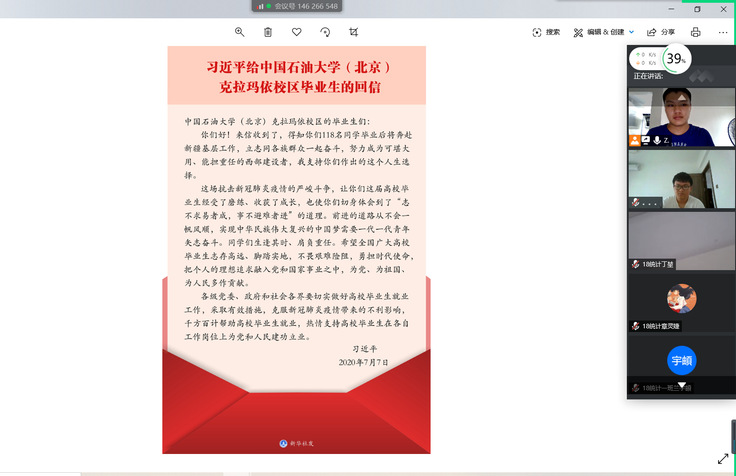Open visual search (搜索)
Screen dimensions: 736x476
[x=546, y=32]
